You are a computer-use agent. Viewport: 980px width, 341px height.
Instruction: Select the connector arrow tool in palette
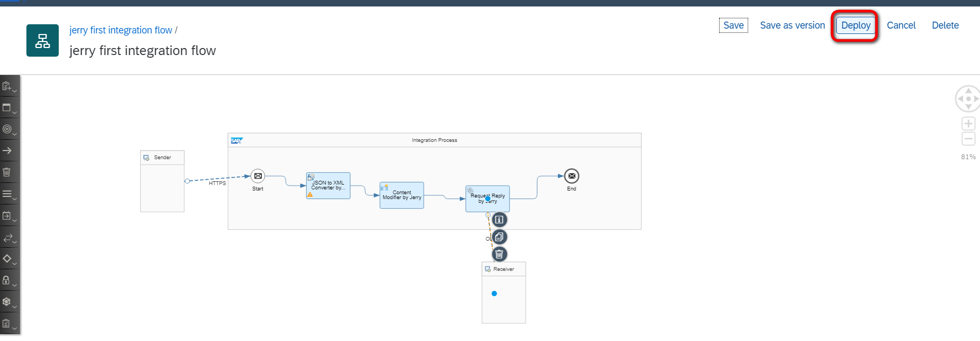pos(8,151)
